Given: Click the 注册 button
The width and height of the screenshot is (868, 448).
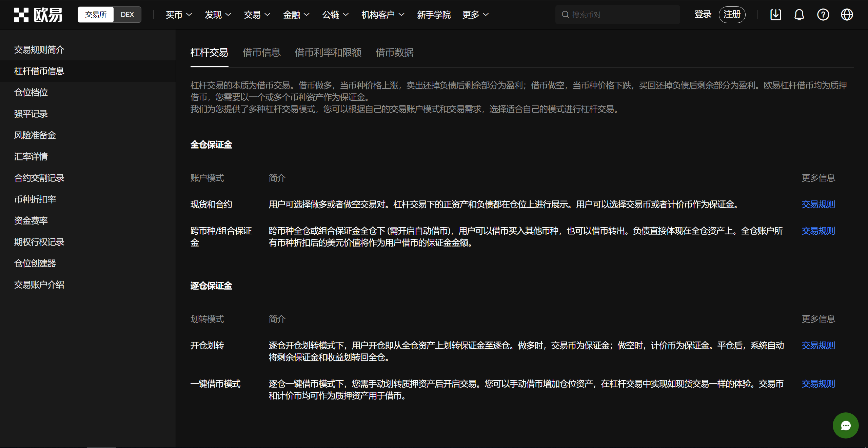Looking at the screenshot, I should pyautogui.click(x=732, y=14).
